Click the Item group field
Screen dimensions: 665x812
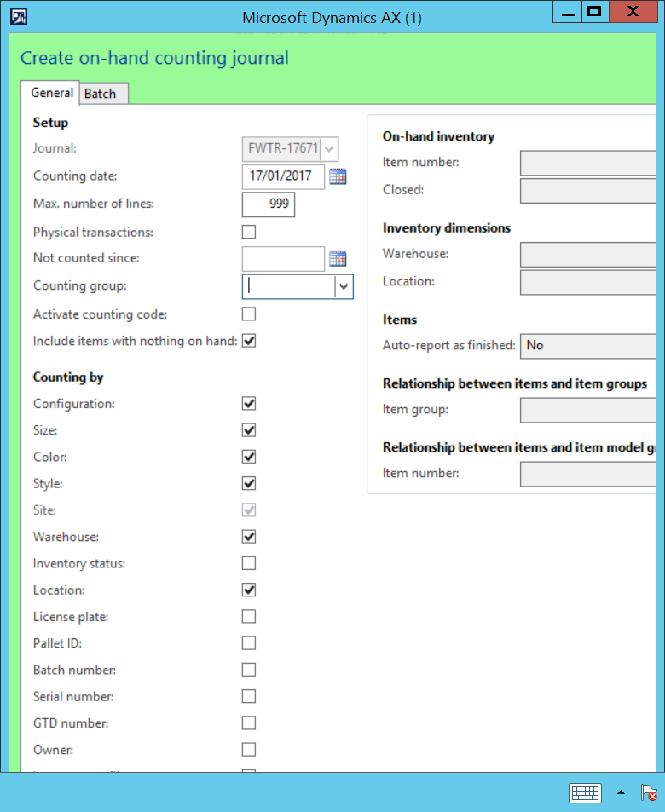point(588,410)
